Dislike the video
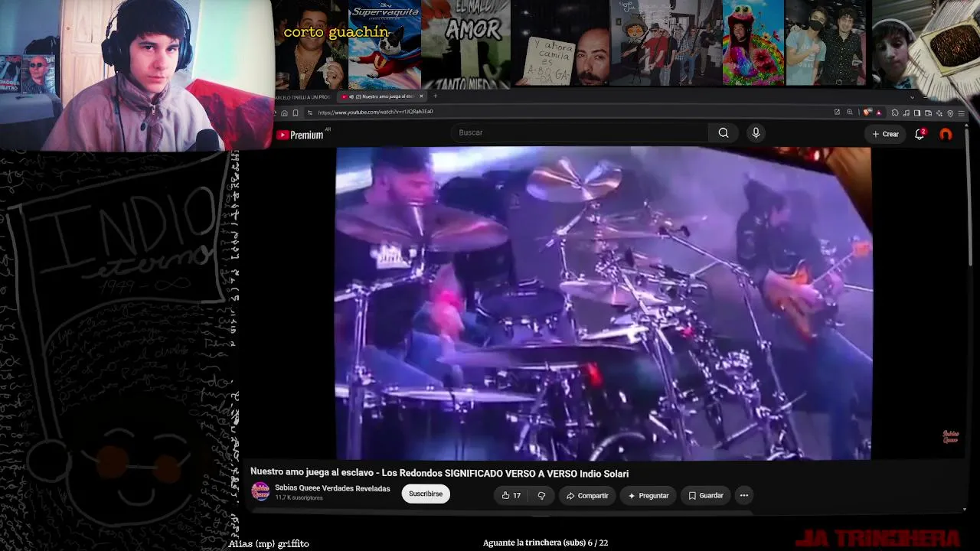The height and width of the screenshot is (551, 980). click(x=541, y=496)
